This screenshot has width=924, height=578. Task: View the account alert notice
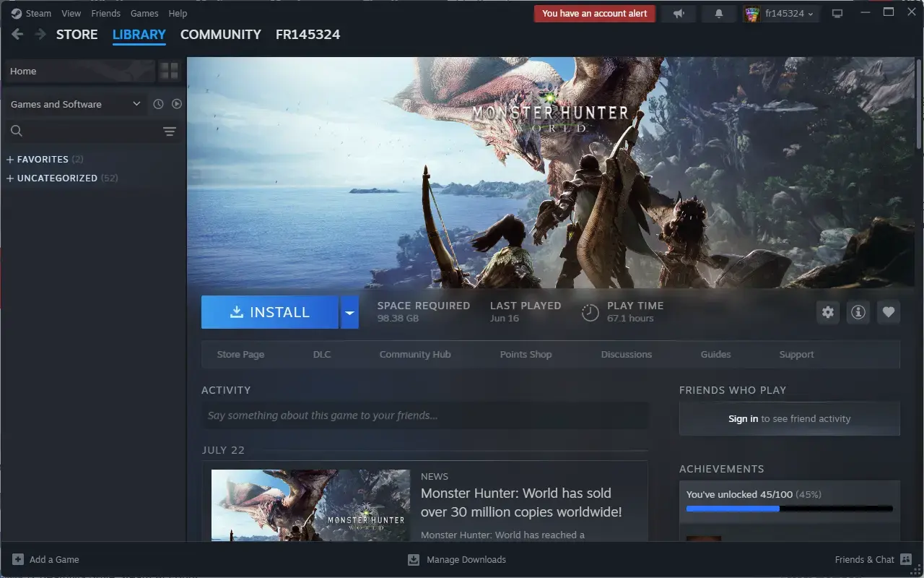[x=595, y=14]
